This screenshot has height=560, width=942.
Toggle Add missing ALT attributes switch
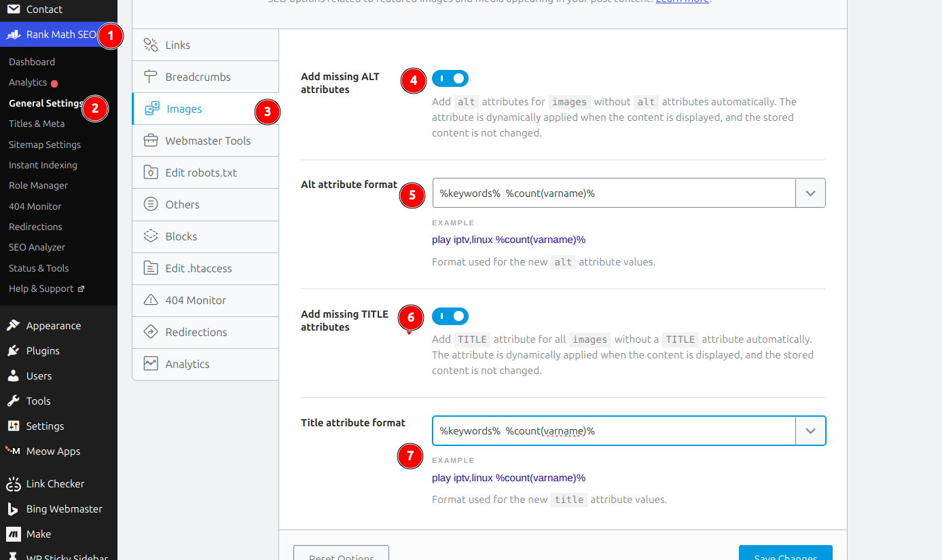click(450, 79)
